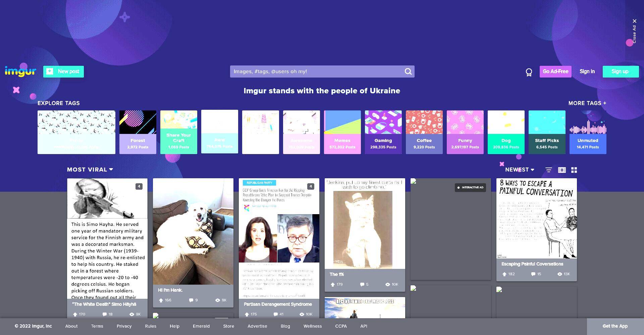Open the white dog Hank photo
Viewport: 644px width, 335px height.
coord(193,231)
